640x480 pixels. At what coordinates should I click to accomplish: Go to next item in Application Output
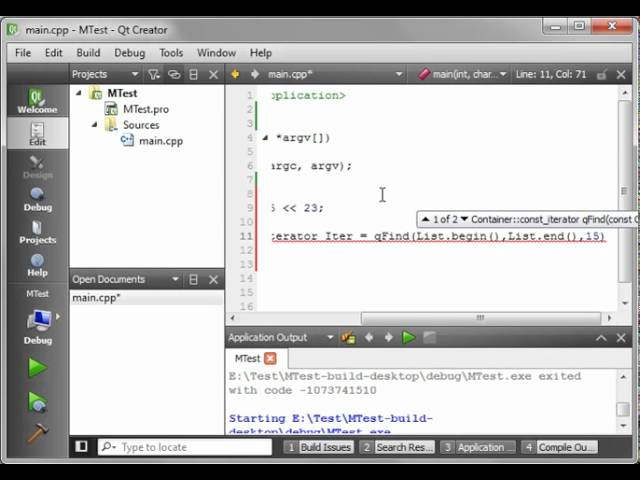[389, 338]
